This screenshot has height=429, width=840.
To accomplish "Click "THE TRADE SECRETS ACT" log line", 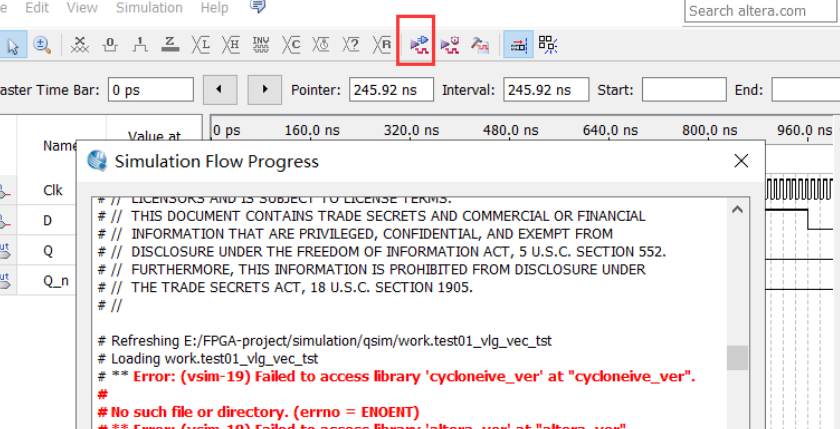I will point(286,287).
